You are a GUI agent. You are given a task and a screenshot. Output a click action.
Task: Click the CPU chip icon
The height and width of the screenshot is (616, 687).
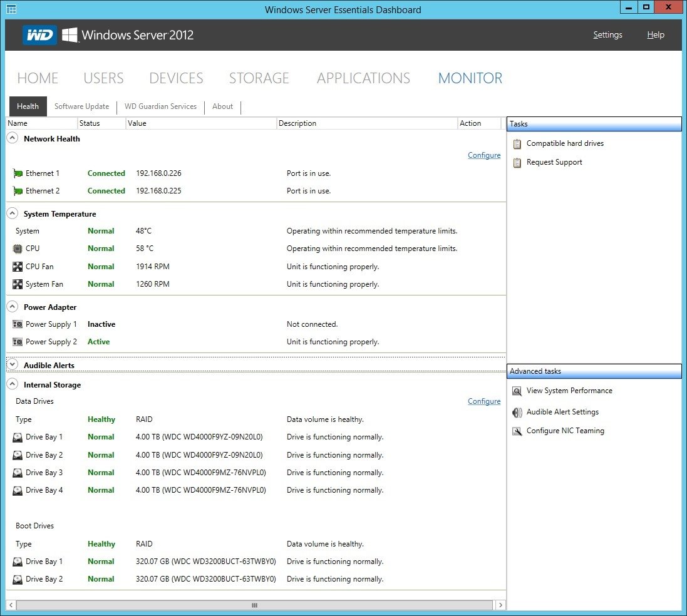pos(18,249)
